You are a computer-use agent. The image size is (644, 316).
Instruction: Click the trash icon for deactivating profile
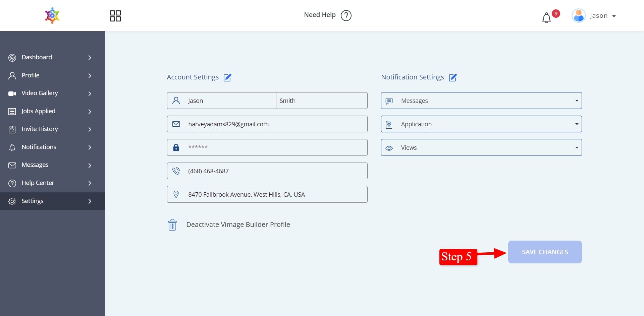[172, 225]
